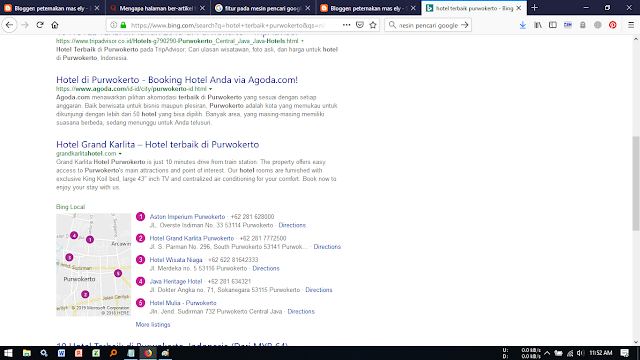Screen dimensions: 640x360
Task: Click the volume icon in system tray
Action: tap(581, 353)
